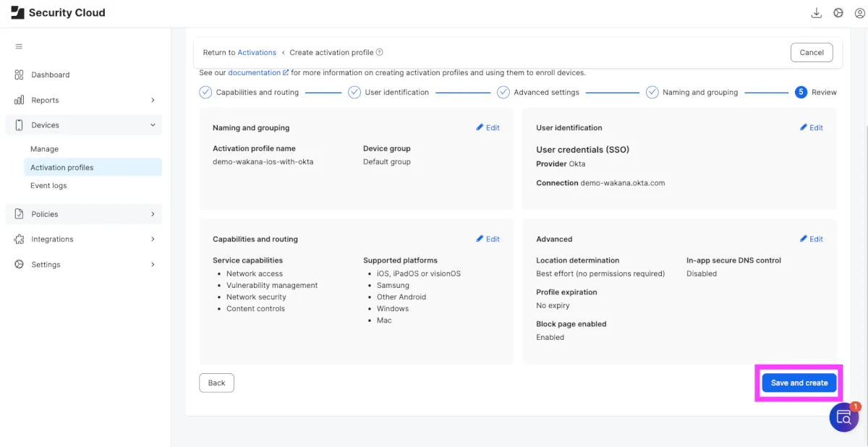
Task: Open Event logs in sidebar
Action: [x=48, y=186]
